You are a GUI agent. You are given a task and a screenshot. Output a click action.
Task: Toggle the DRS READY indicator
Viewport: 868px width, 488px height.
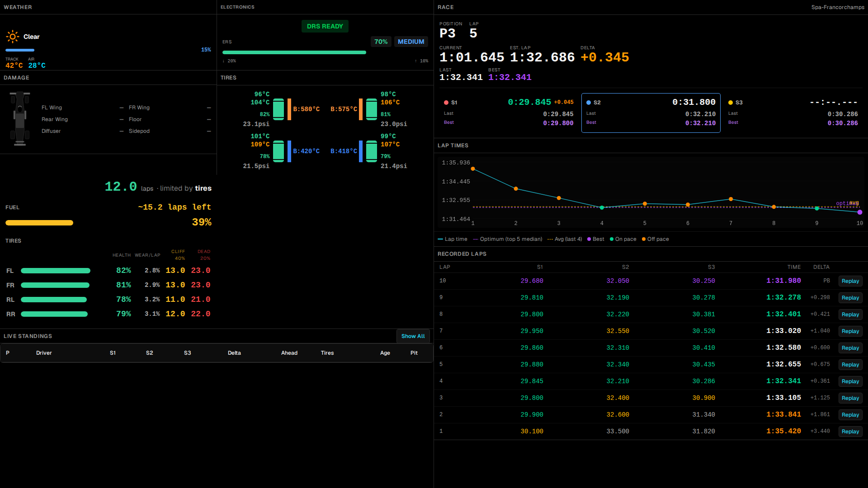325,26
